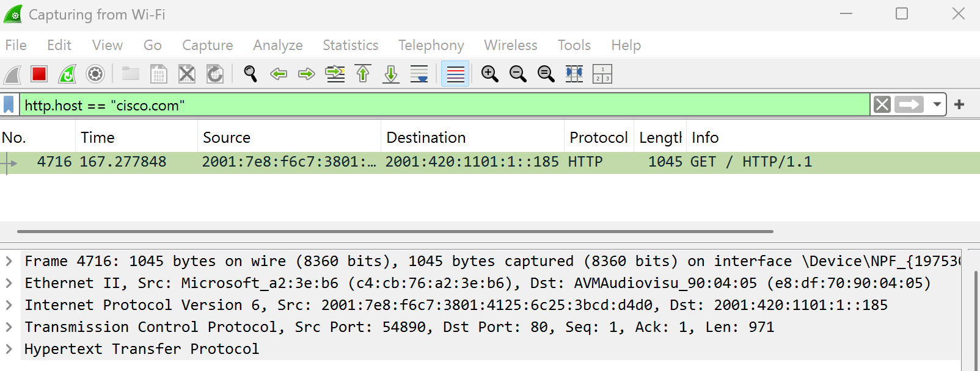Image resolution: width=980 pixels, height=371 pixels.
Task: Sort by the Length column header
Action: click(x=660, y=138)
